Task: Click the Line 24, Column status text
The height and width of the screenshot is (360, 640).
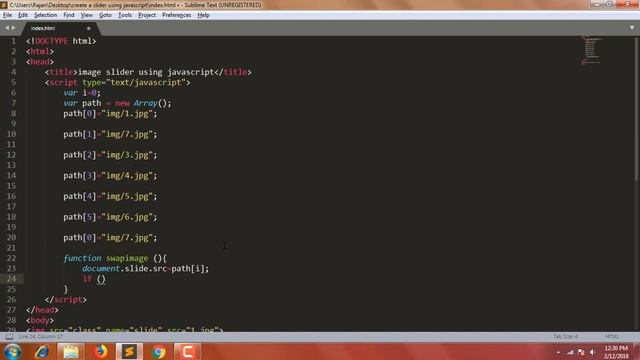Action: (x=40, y=337)
